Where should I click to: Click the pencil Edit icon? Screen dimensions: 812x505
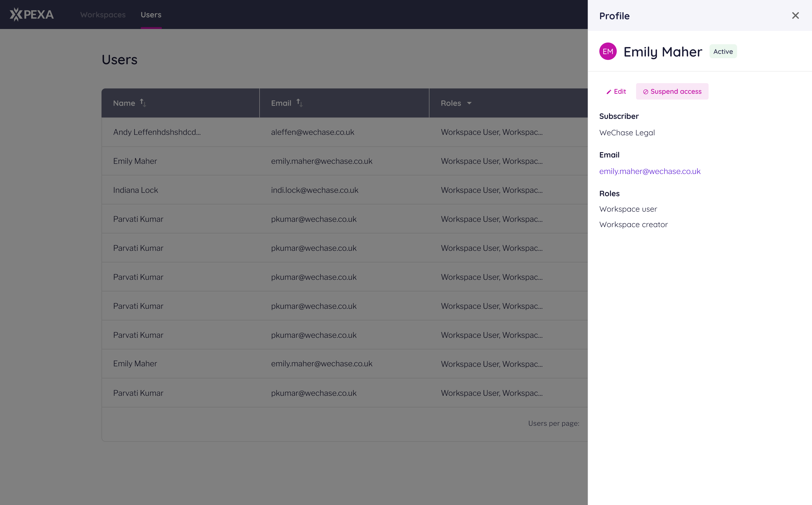[x=609, y=92]
